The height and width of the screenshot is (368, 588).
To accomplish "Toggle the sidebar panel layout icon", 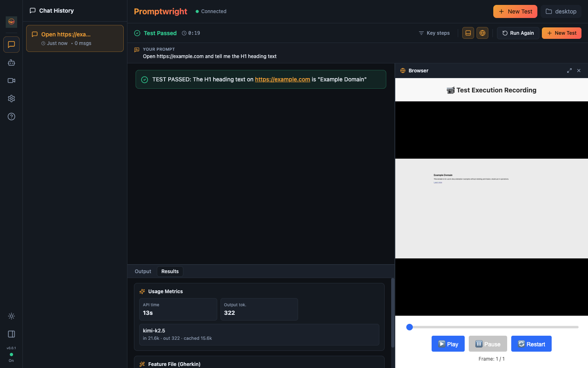I will pyautogui.click(x=11, y=334).
